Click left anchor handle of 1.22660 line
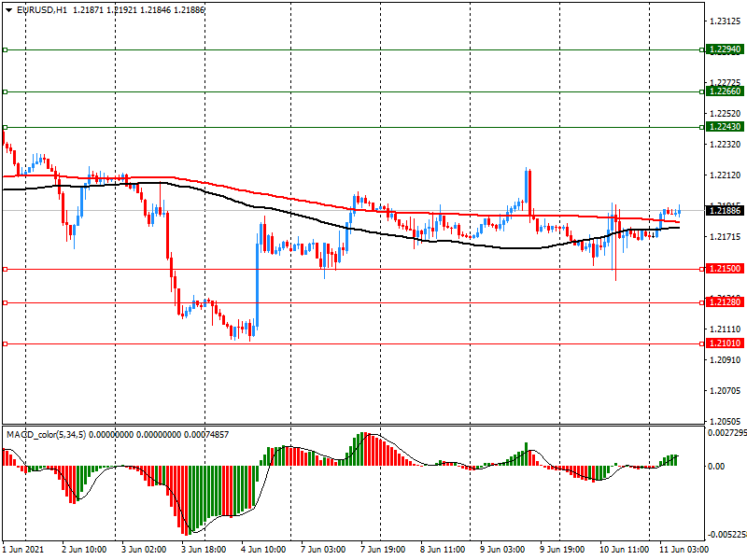This screenshot has width=747, height=560. (x=6, y=91)
